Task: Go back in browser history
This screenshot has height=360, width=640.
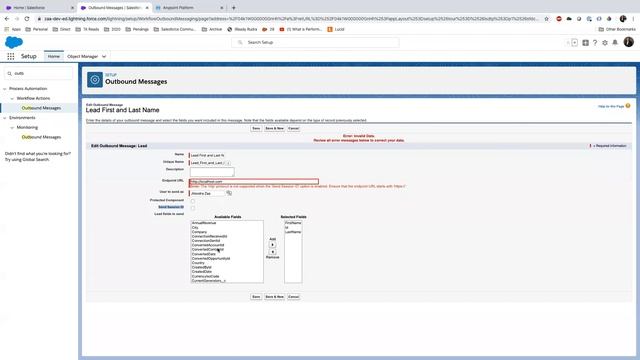Action: pos(7,19)
